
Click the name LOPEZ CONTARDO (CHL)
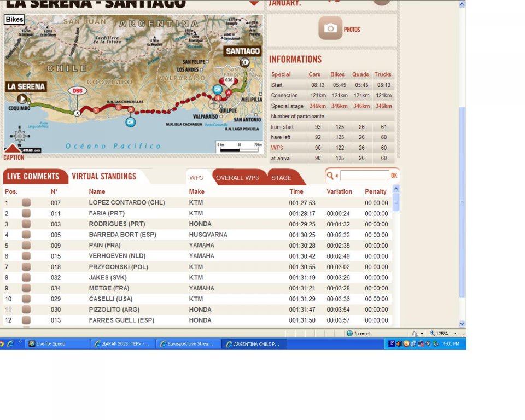(127, 202)
